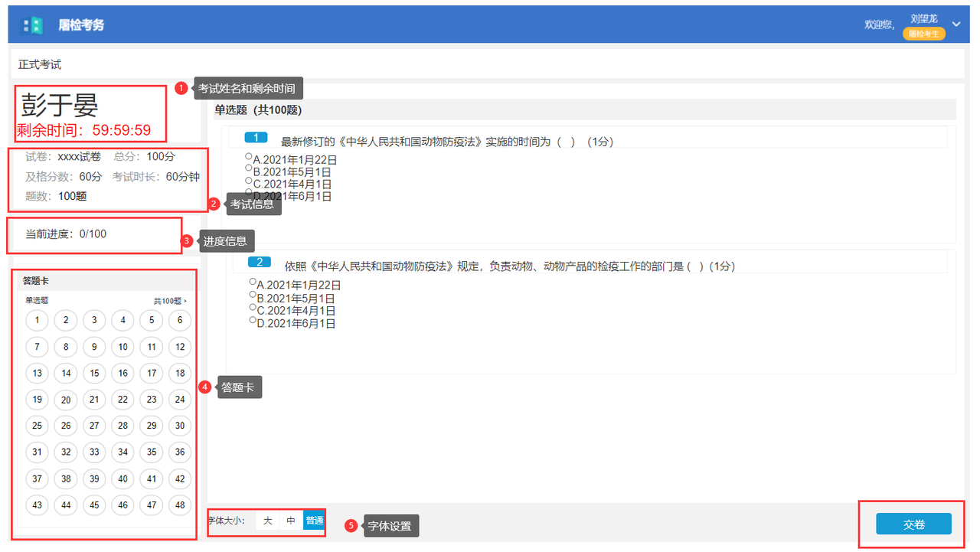This screenshot has width=980, height=552.
Task: Go to question 12 in answer card
Action: (x=180, y=347)
